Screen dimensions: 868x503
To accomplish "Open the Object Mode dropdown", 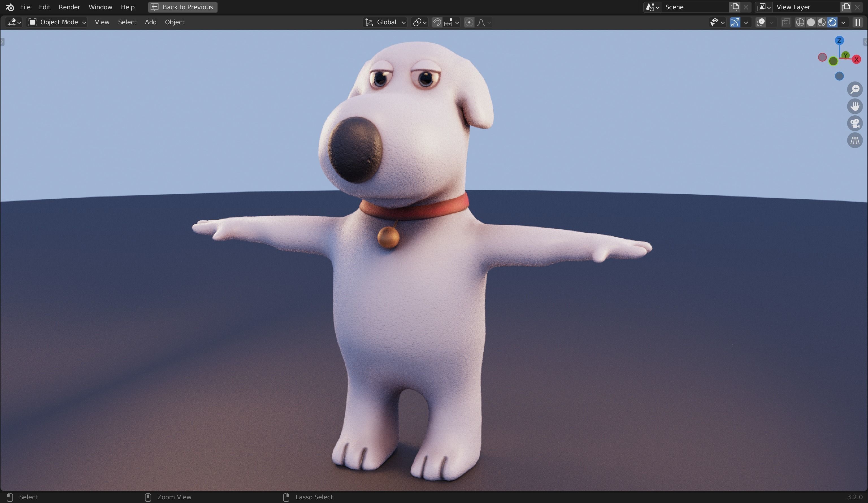I will (x=57, y=22).
